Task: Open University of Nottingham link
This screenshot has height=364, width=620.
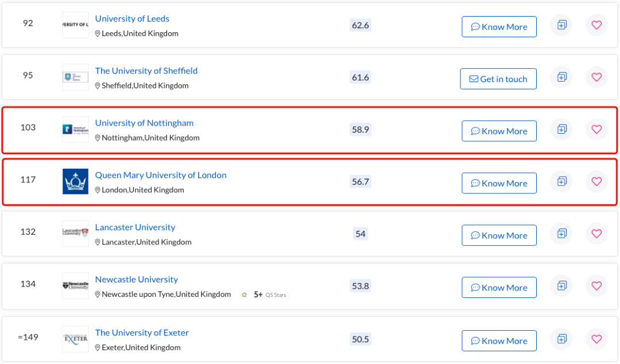Action: click(144, 123)
